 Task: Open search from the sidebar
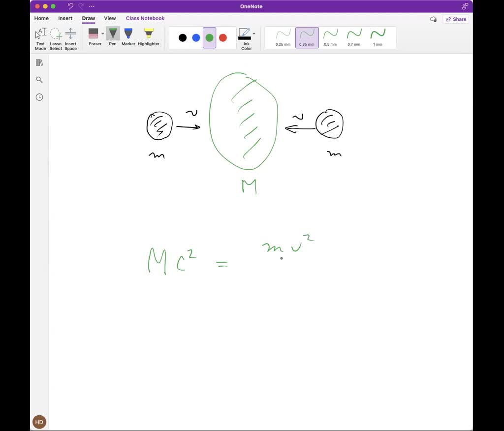[x=39, y=79]
